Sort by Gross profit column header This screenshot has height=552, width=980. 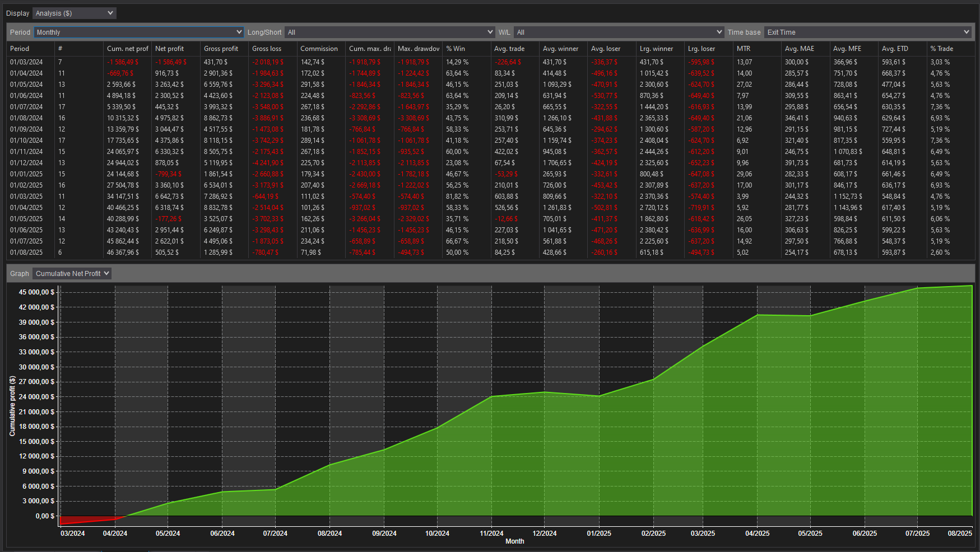point(224,49)
